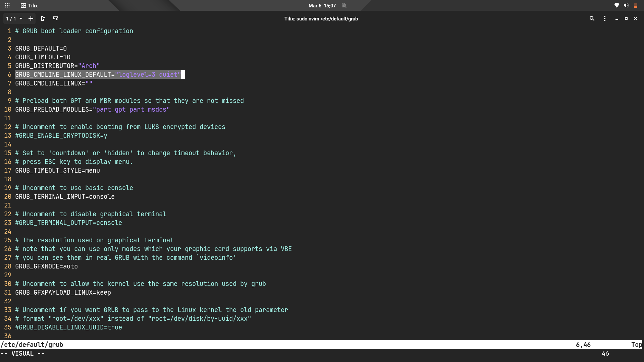Minimize the Tilix window
This screenshot has width=644, height=362.
pos(617,19)
